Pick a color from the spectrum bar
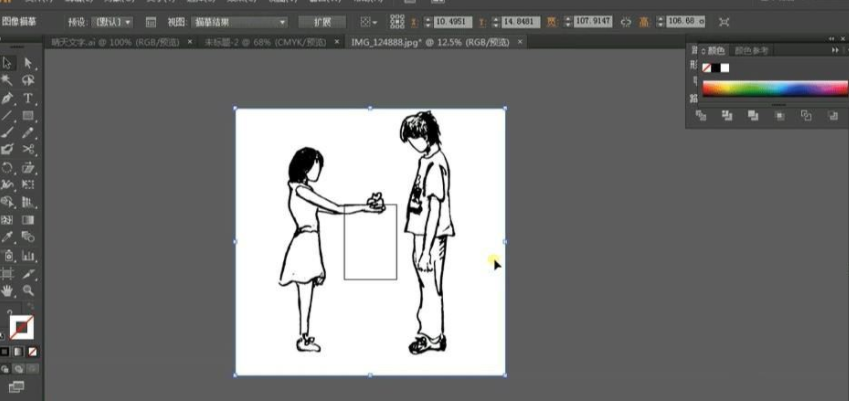 click(x=775, y=89)
